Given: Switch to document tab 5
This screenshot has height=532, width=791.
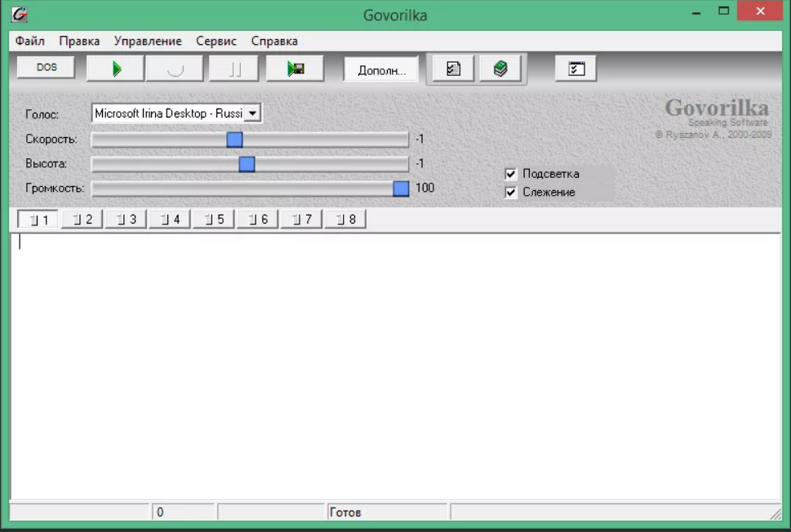Looking at the screenshot, I should 213,219.
